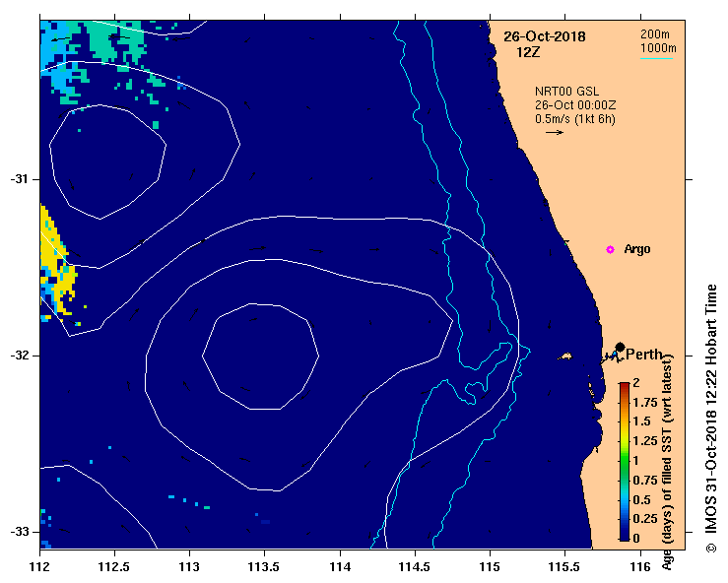Click the magenta Argo float marker

(610, 250)
